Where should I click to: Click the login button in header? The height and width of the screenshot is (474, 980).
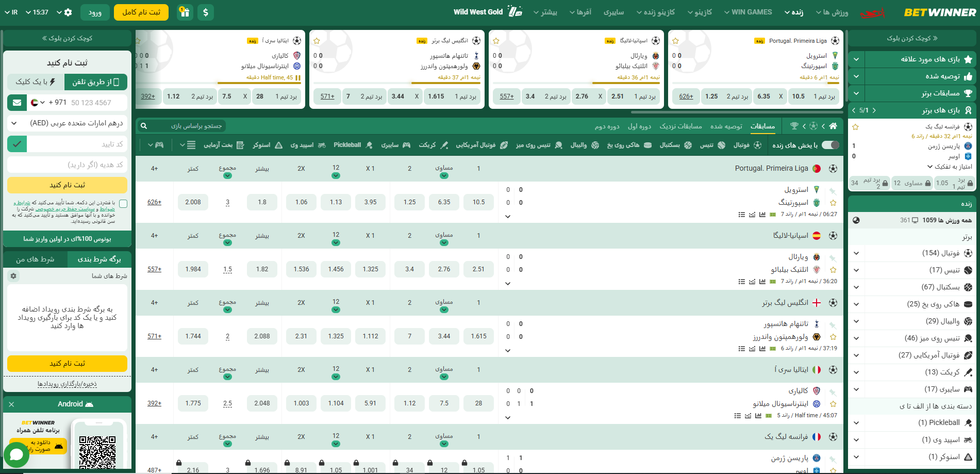click(x=95, y=12)
